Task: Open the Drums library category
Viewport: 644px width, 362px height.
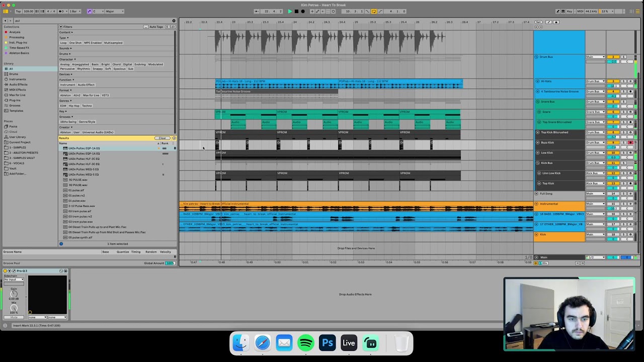Action: pyautogui.click(x=14, y=74)
